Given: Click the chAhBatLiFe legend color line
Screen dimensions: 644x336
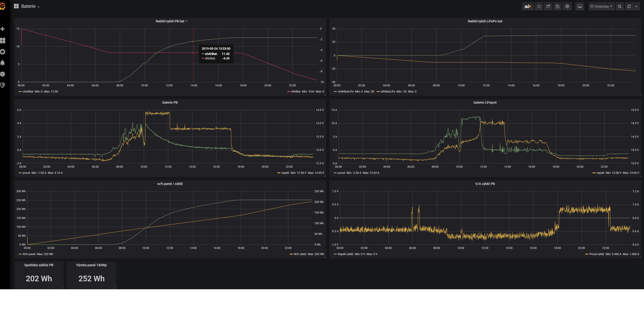Looking at the screenshot, I should click(x=335, y=92).
